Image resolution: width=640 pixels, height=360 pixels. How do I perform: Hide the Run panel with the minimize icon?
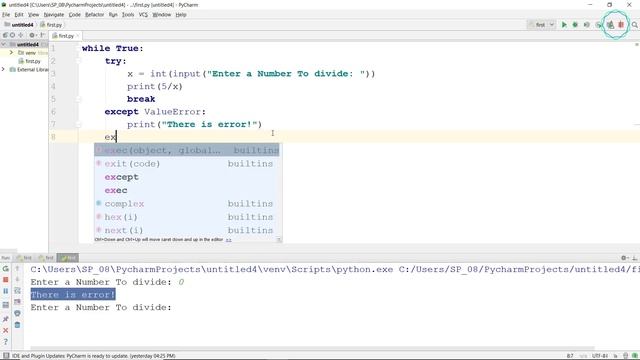click(635, 258)
